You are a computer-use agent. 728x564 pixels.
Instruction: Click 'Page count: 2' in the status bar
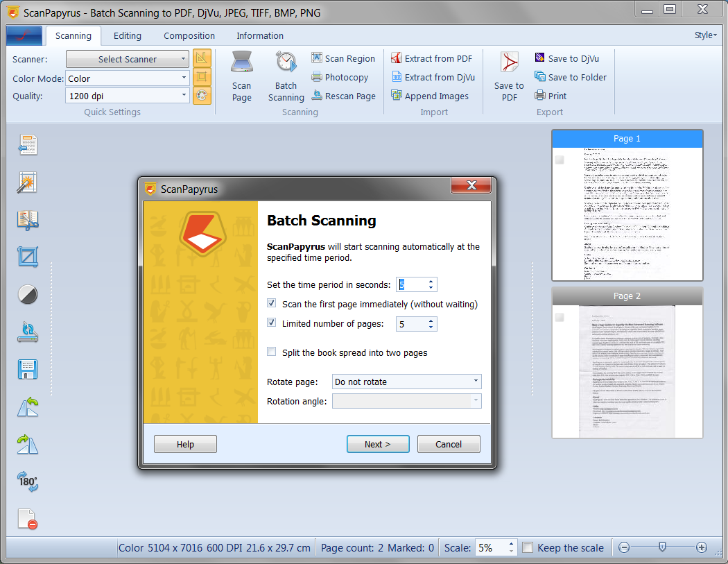[x=352, y=548]
